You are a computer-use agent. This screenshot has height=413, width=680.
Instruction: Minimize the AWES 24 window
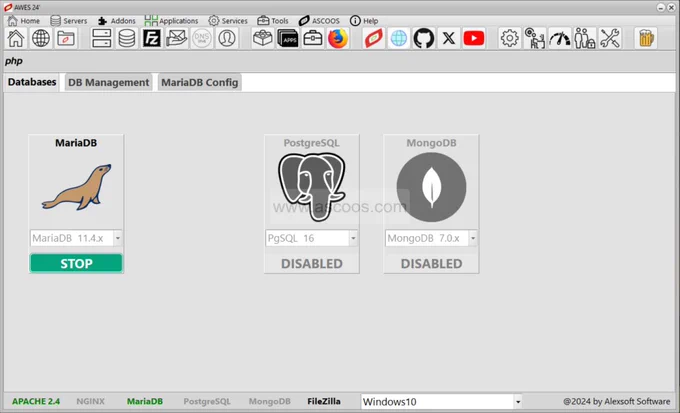(x=661, y=7)
